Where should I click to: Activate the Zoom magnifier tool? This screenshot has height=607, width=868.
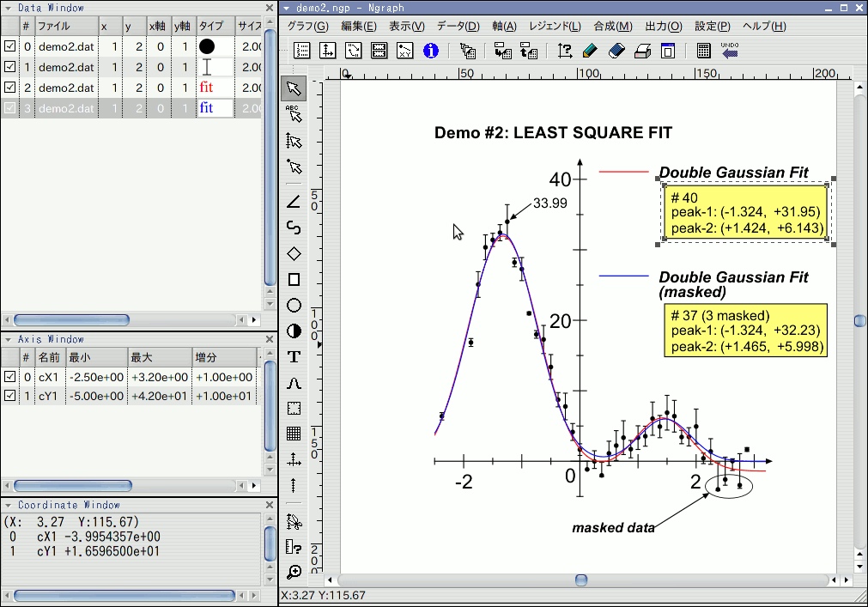coord(294,571)
